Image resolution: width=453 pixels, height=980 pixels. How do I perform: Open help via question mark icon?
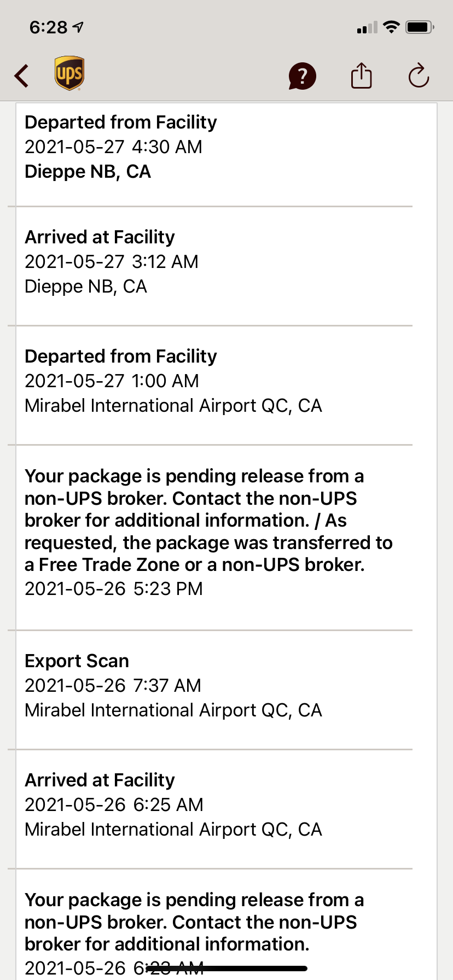(x=302, y=75)
